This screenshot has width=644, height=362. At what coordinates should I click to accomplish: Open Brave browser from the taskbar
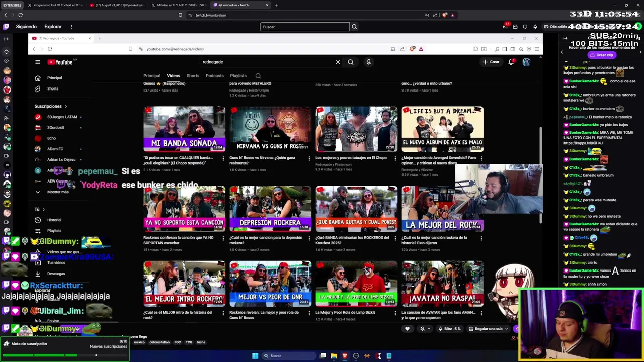pos(345,356)
